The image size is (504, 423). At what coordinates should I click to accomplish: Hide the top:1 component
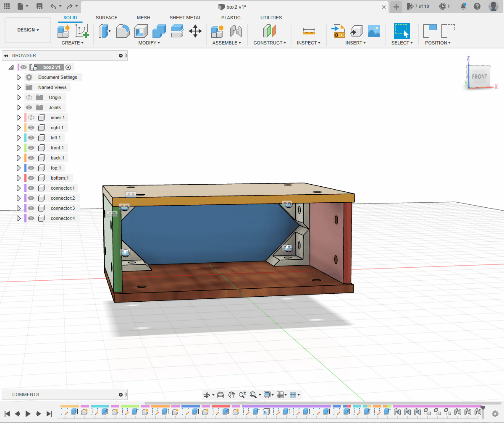coord(31,168)
